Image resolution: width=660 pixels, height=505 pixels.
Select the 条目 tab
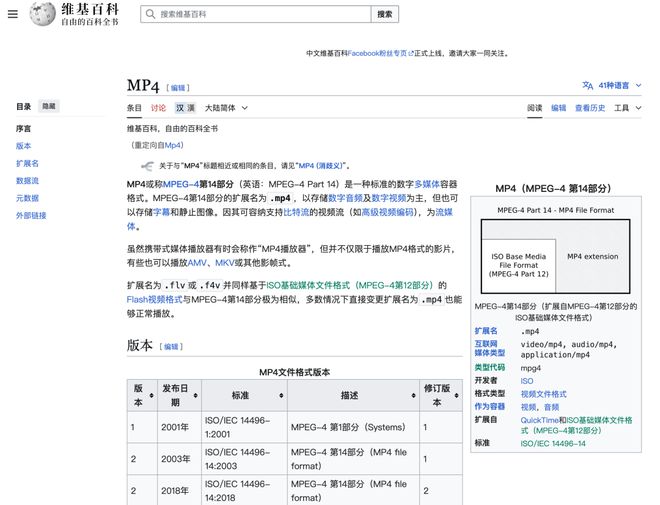click(x=134, y=108)
